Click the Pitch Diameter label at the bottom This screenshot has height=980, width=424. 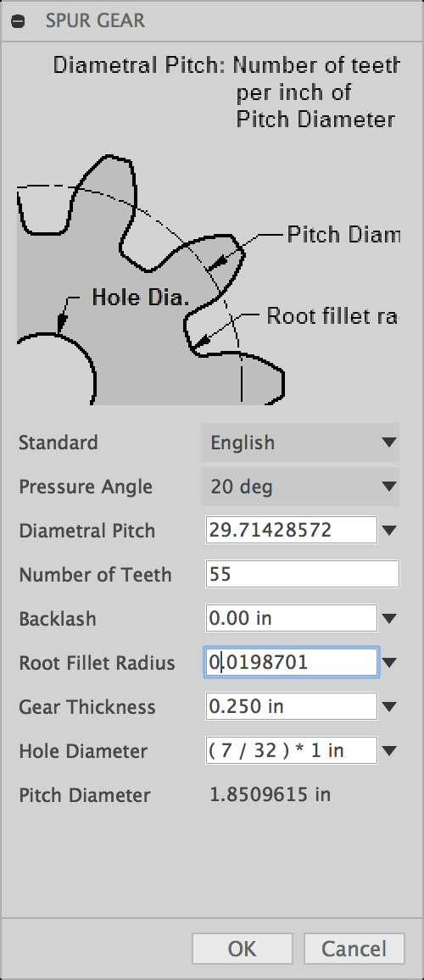coord(85,795)
